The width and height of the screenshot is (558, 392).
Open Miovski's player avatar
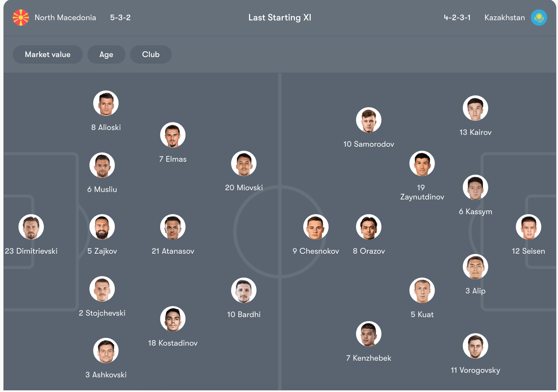pyautogui.click(x=244, y=164)
